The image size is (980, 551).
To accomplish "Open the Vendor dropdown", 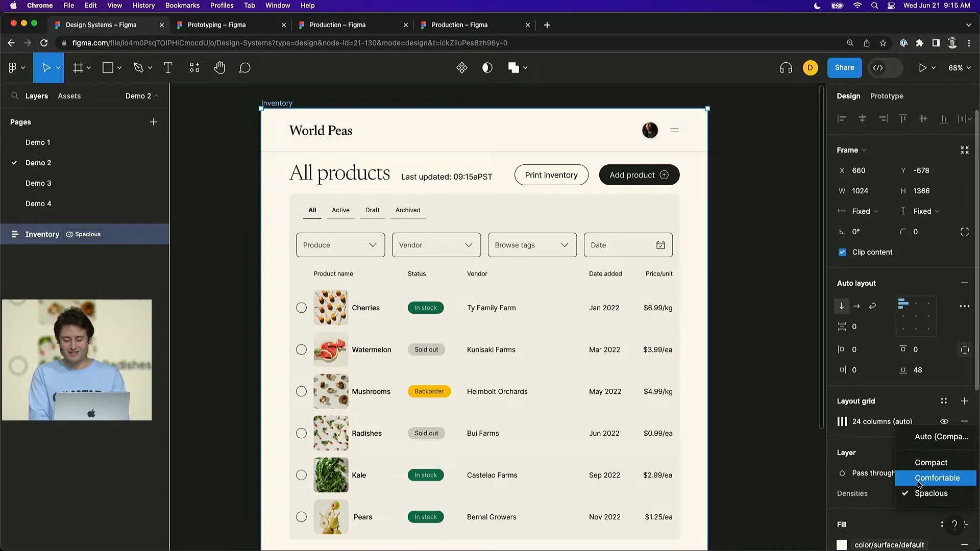I will (436, 245).
